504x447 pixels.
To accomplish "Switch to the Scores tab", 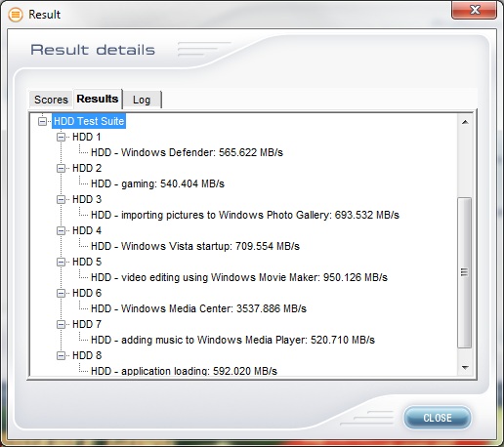I will tap(51, 100).
